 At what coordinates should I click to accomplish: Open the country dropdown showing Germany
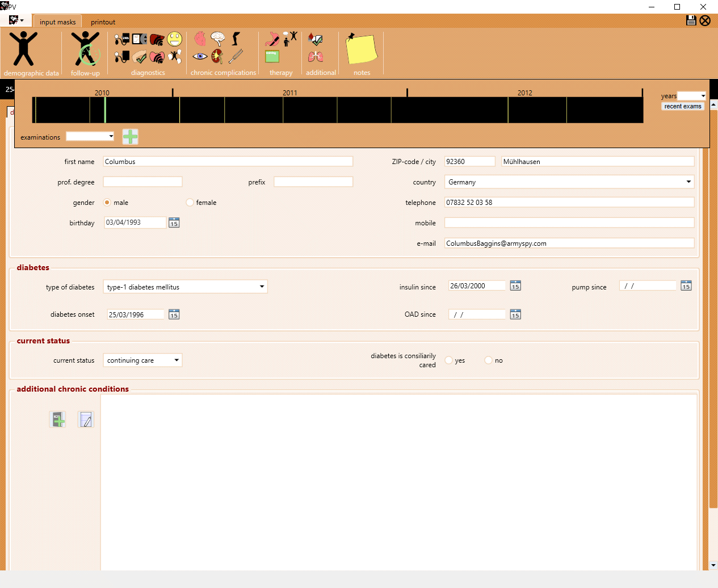[569, 182]
